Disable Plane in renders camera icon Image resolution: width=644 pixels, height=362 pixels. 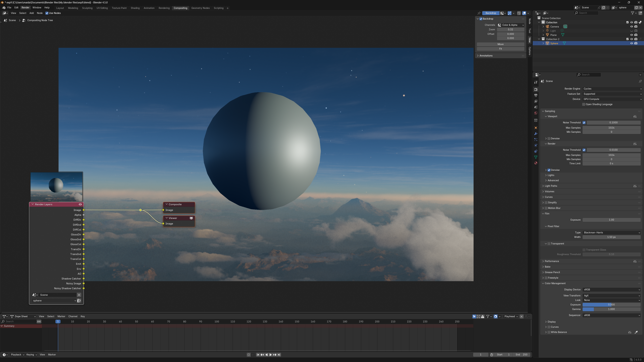636,35
